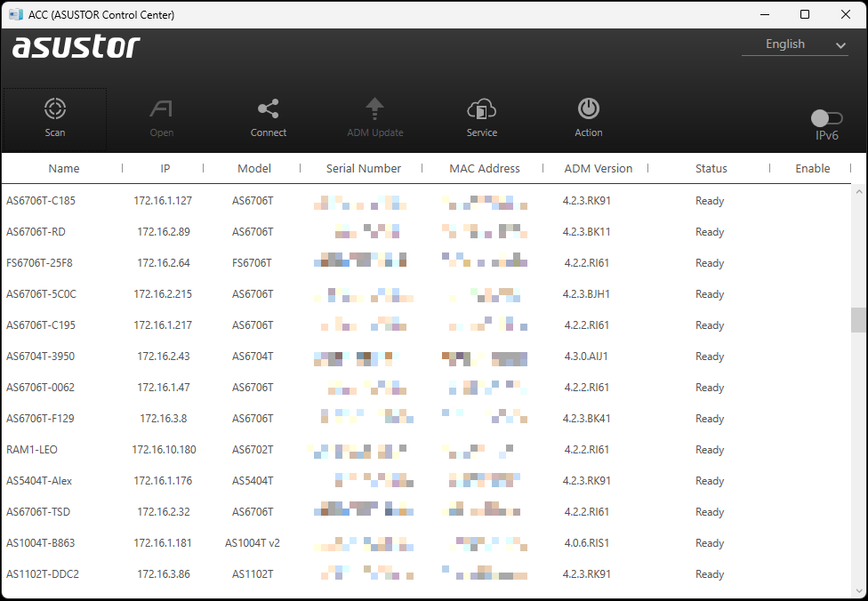
Task: Click the AS5404T model cell
Action: point(253,480)
